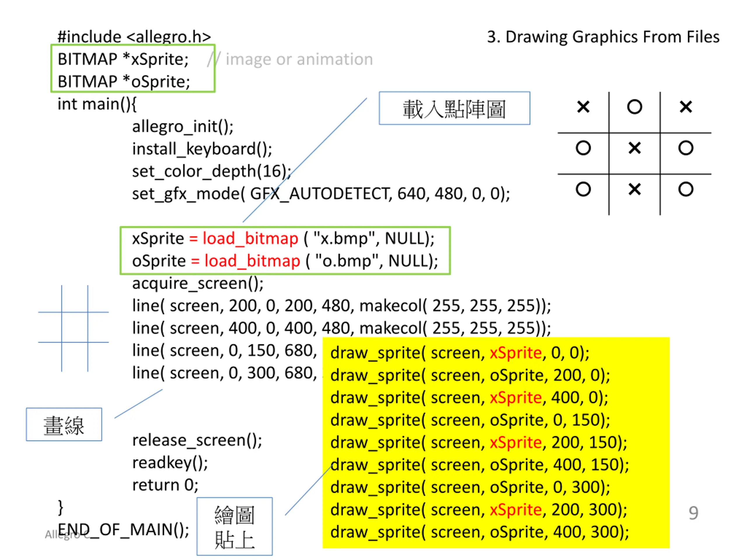Click the bottom-left O symbol in grid

[583, 189]
